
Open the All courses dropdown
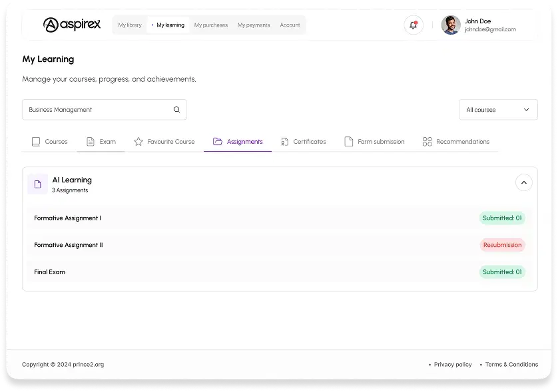coord(498,110)
